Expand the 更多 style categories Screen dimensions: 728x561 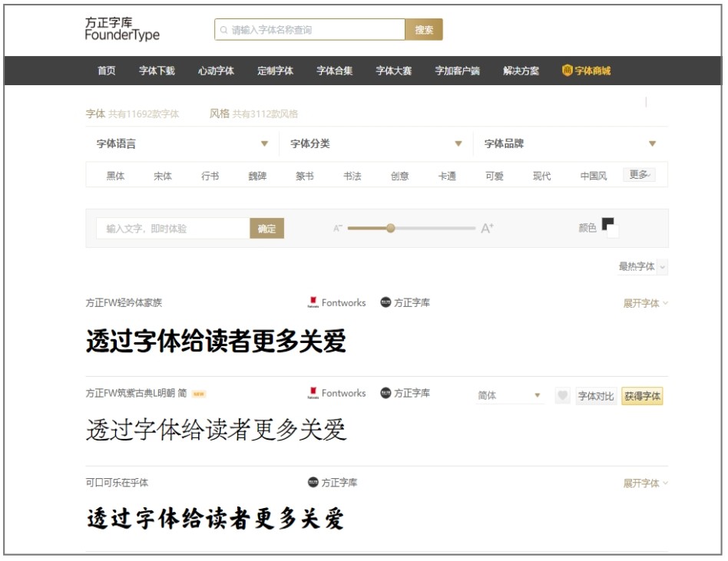641,175
